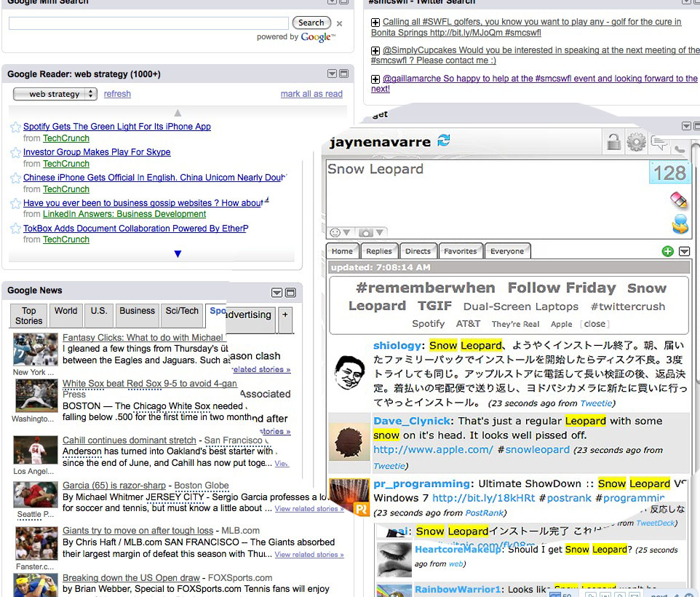Open http://www.apple.com/ link in Dave_Clynick's tweet
The image size is (700, 597).
point(433,450)
